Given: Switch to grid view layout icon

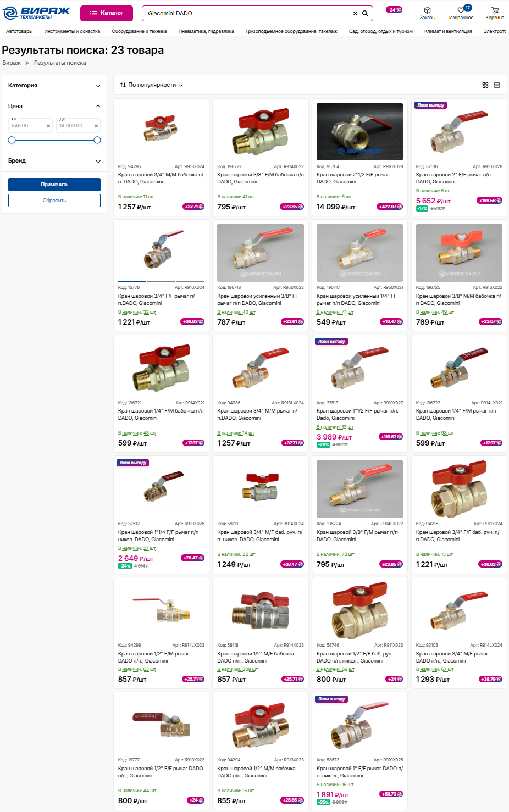Looking at the screenshot, I should pyautogui.click(x=485, y=85).
